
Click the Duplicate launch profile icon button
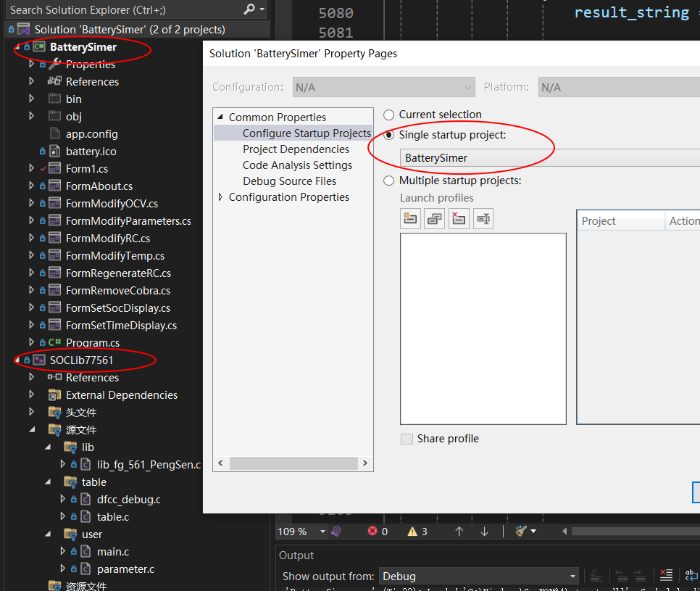tap(434, 219)
